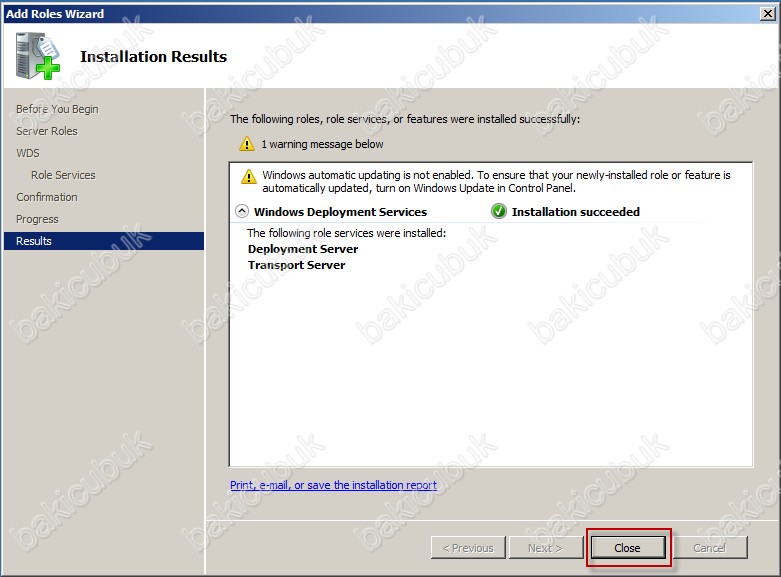Select the Confirmation step

[x=47, y=197]
